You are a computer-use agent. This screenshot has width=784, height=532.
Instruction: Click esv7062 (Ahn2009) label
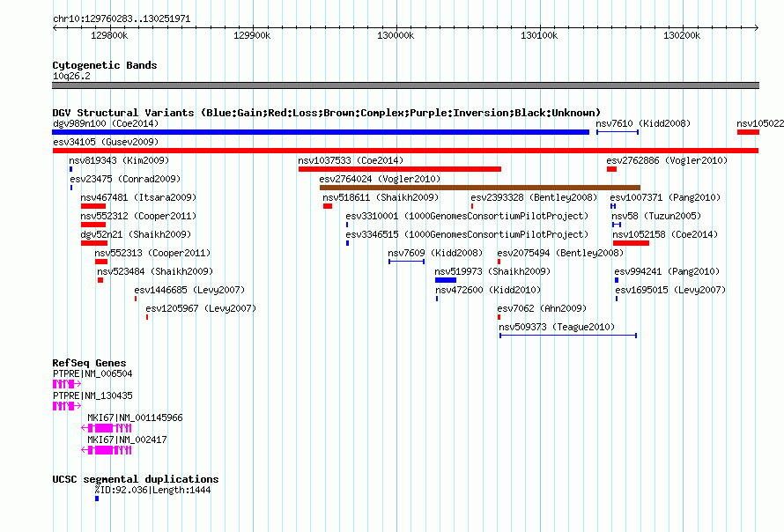click(x=542, y=308)
